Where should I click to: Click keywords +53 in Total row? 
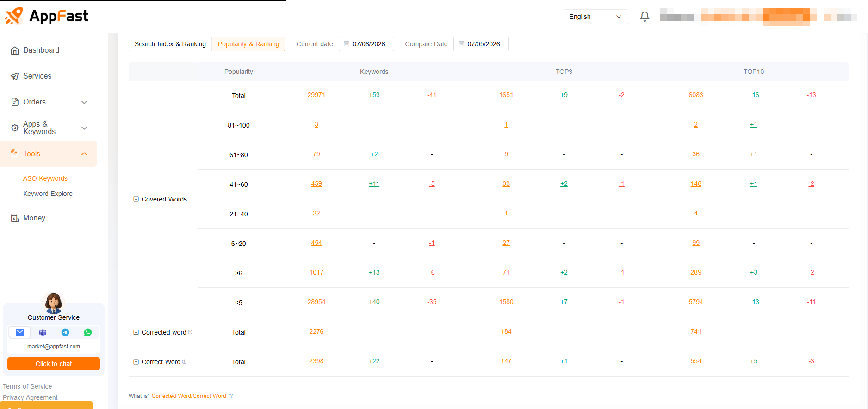(374, 95)
